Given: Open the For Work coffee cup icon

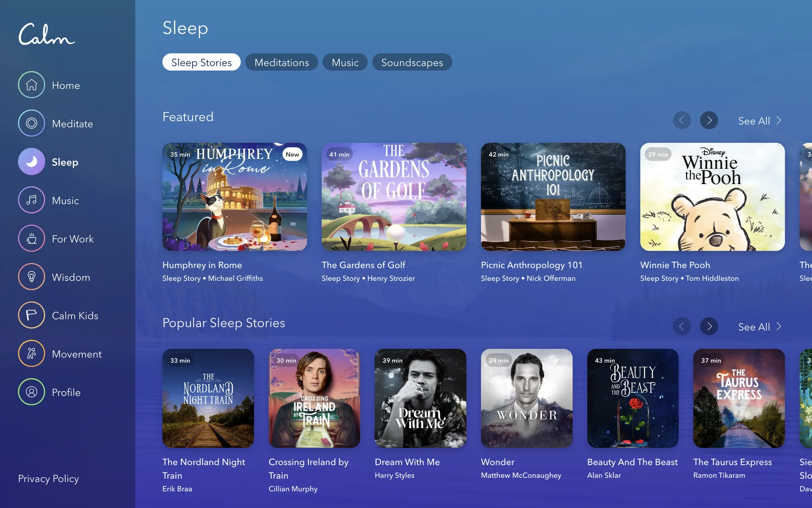Looking at the screenshot, I should point(31,239).
